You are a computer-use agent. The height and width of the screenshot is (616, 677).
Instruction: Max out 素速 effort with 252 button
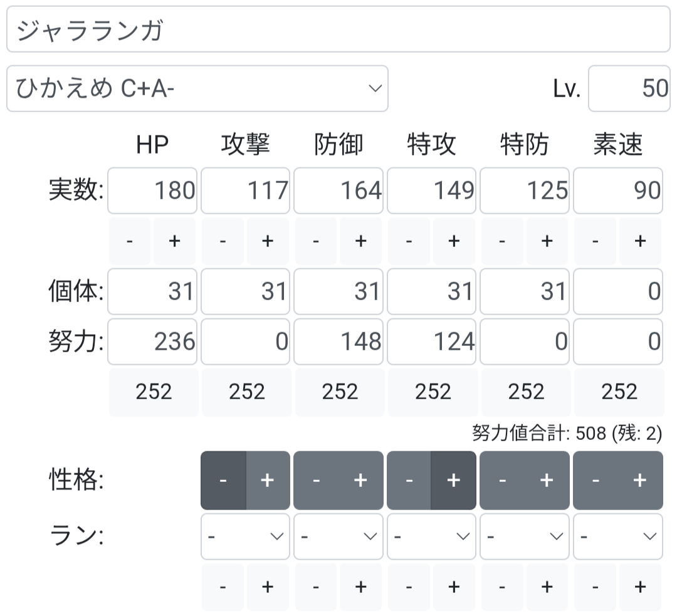coord(619,392)
